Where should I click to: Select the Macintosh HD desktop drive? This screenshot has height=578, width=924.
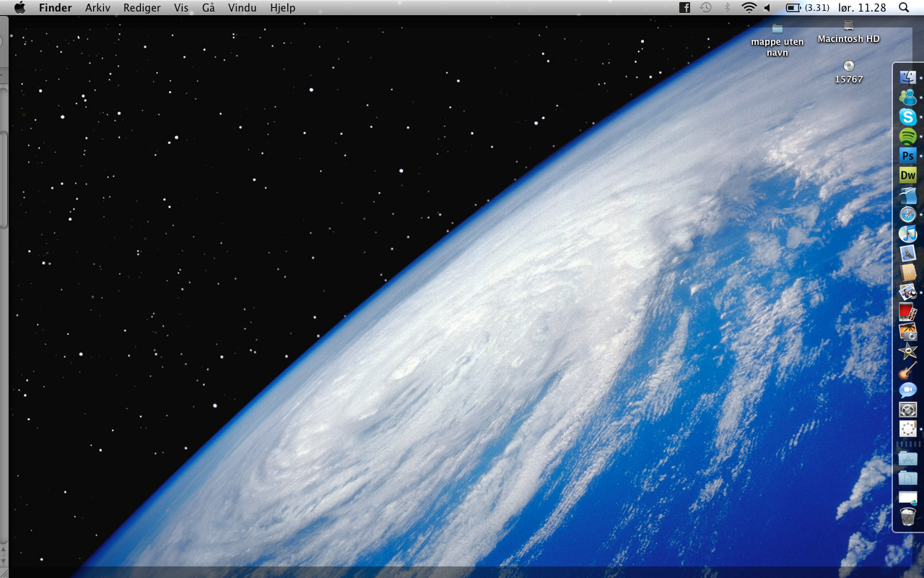pos(848,33)
